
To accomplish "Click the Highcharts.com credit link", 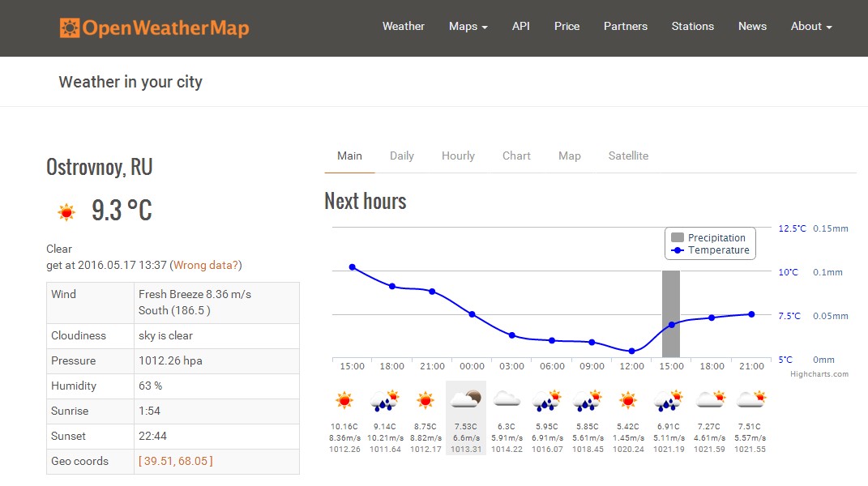I will tap(819, 374).
